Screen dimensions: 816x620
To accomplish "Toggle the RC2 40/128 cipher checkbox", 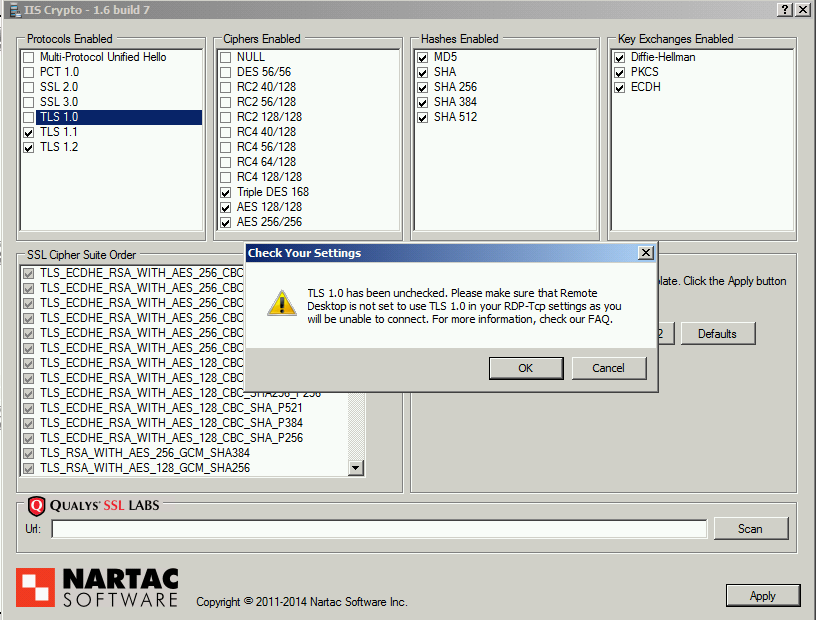I will pos(225,87).
